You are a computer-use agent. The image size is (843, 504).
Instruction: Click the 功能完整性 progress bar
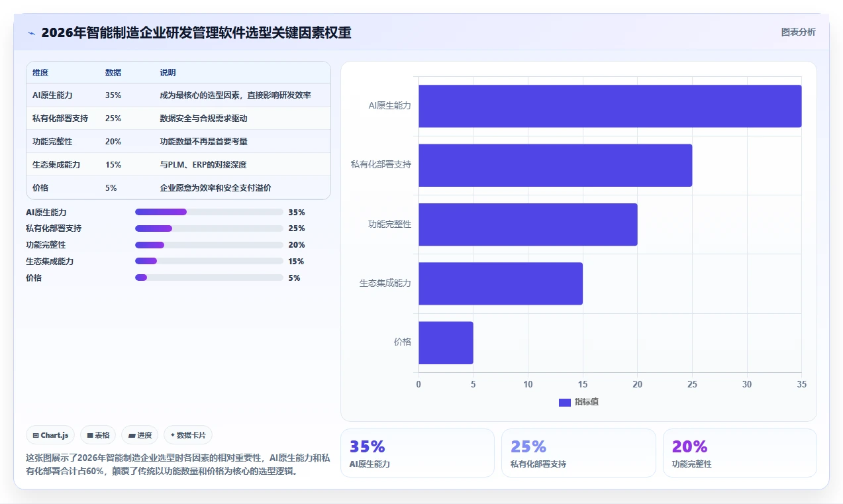coord(209,245)
